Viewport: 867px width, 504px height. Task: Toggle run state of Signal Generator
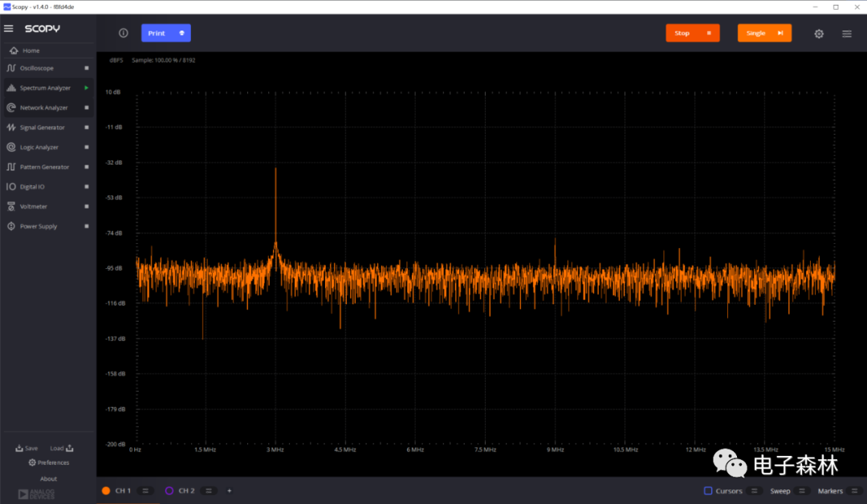point(86,128)
